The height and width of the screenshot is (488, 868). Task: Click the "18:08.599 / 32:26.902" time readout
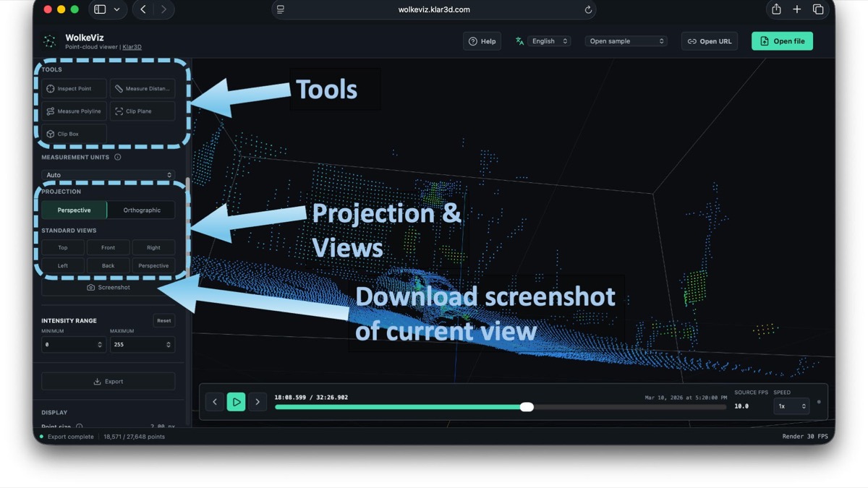click(x=311, y=397)
